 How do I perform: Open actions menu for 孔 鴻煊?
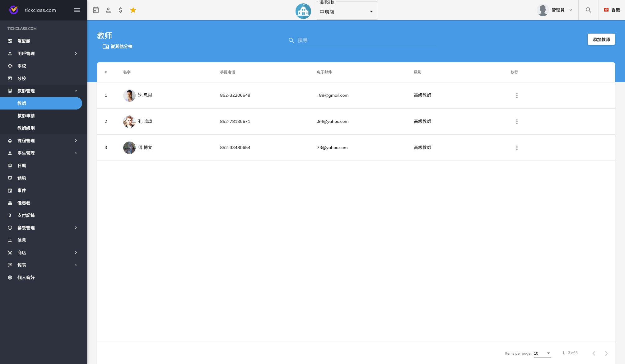pos(517,122)
